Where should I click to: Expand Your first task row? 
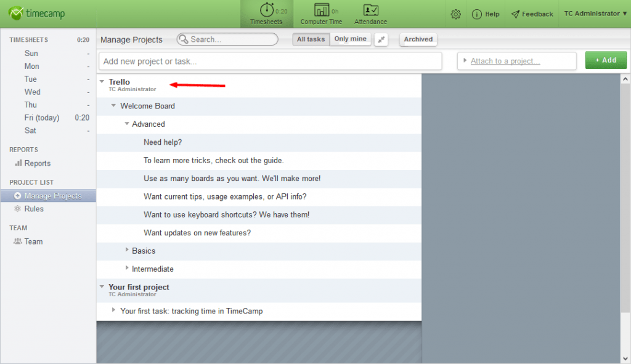(x=113, y=310)
